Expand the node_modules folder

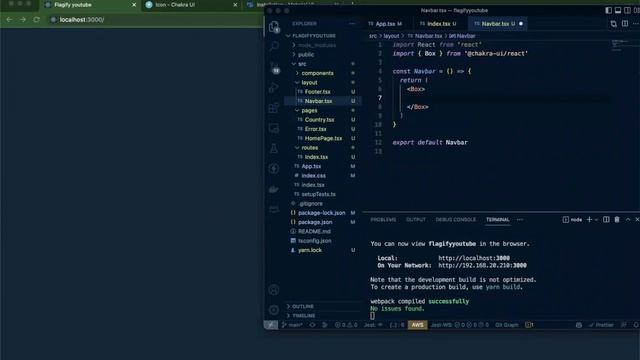tap(314, 45)
